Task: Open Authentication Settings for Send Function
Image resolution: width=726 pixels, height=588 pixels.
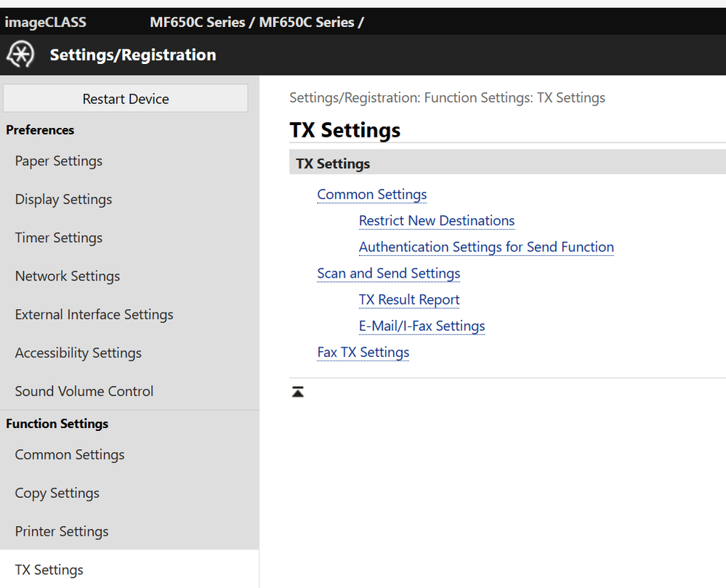Action: pyautogui.click(x=485, y=246)
